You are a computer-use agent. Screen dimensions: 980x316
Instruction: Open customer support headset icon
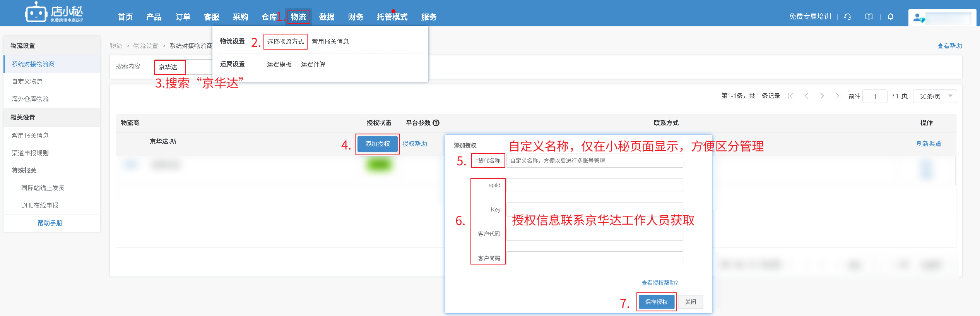coord(848,17)
